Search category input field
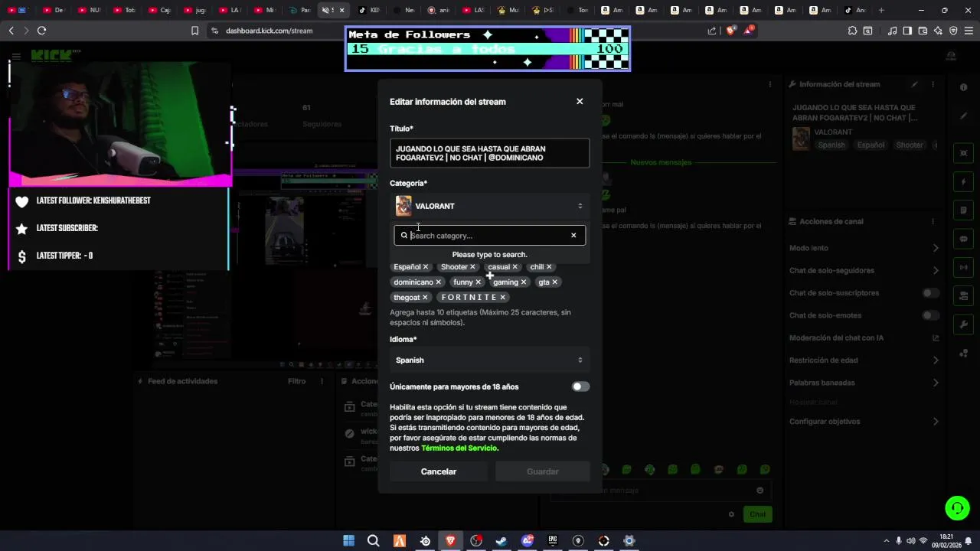 point(489,235)
